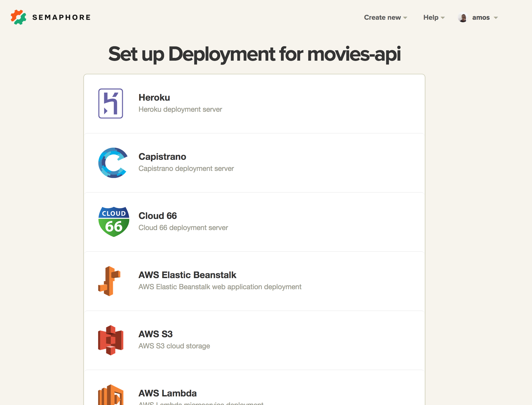This screenshot has width=532, height=405.
Task: Click 'Set up Deployment for movies-api' heading
Action: point(254,54)
